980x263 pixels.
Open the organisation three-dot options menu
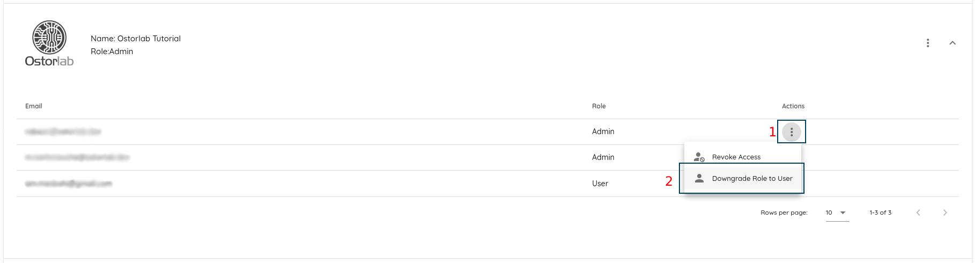[x=927, y=43]
